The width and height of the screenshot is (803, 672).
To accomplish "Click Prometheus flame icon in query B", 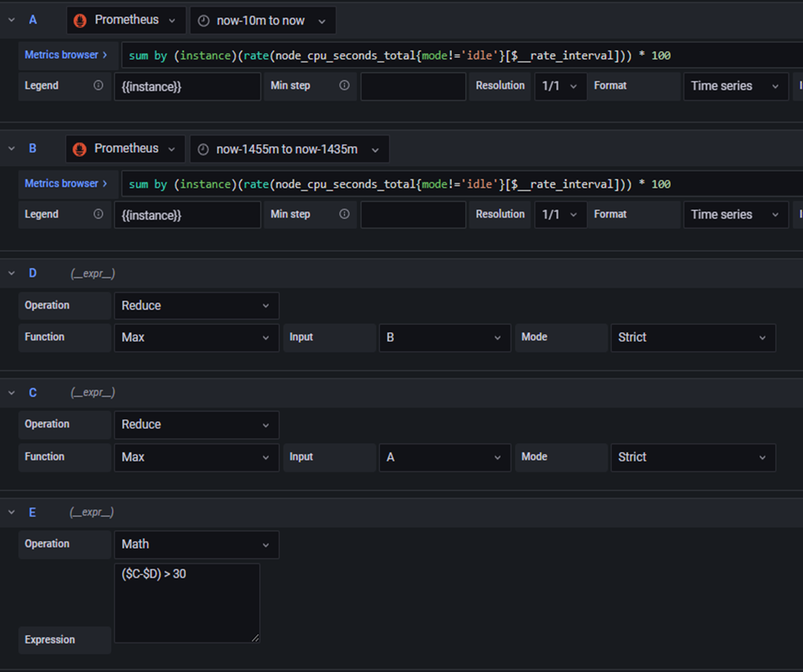I will coord(79,149).
